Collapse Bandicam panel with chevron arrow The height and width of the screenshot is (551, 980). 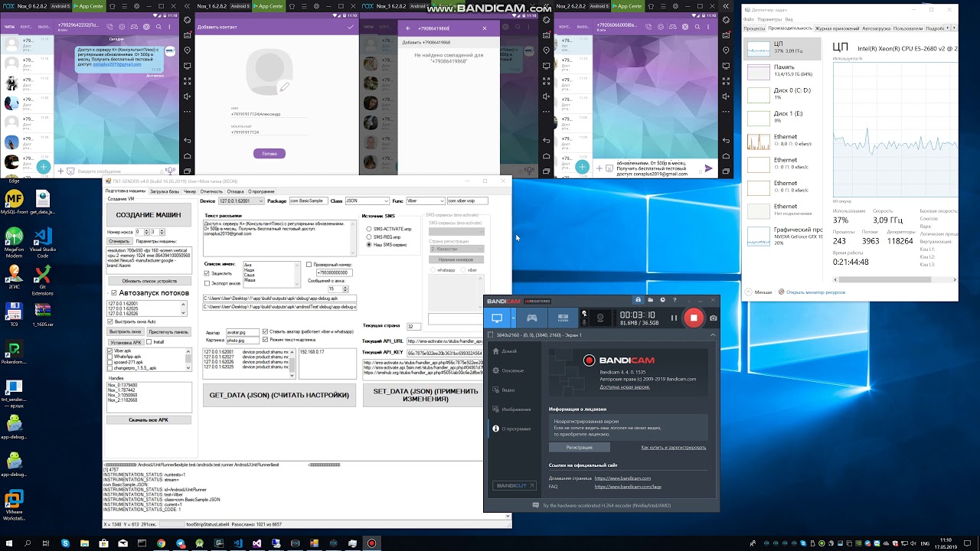tap(713, 335)
